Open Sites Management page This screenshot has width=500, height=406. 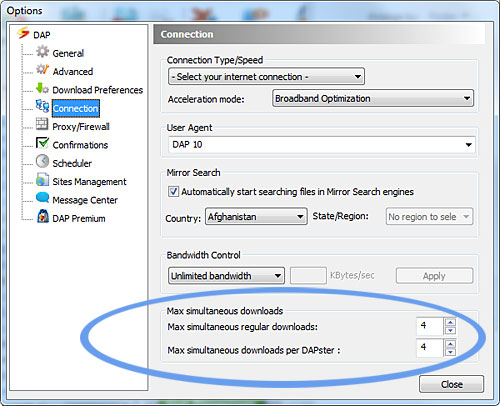pos(89,182)
